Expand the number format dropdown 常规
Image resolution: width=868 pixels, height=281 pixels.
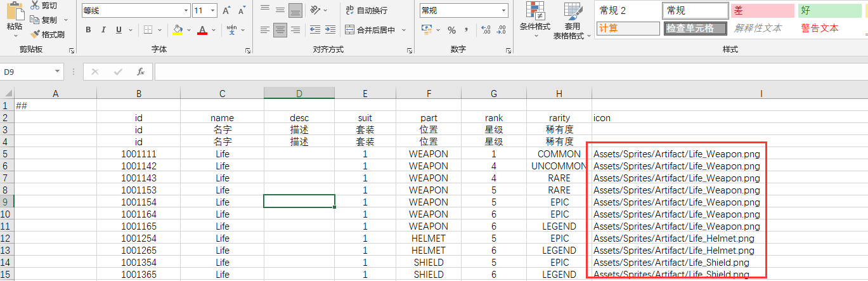(504, 11)
